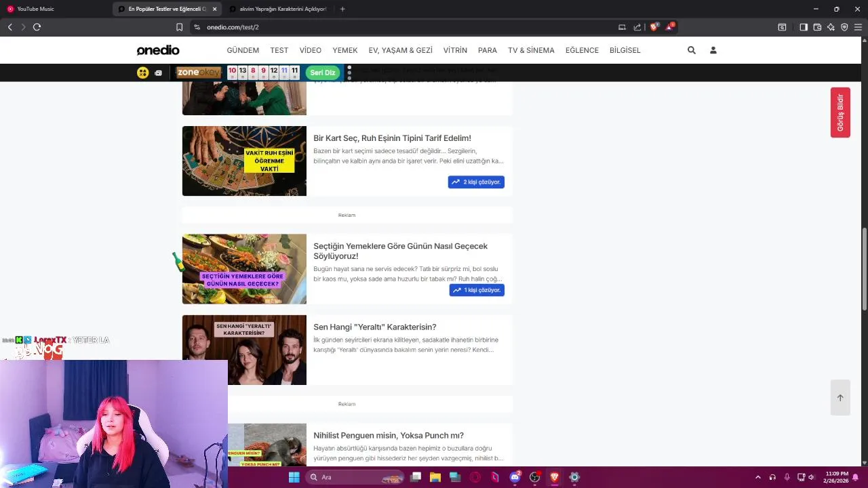Click the tarot cards thumbnail

point(244,161)
